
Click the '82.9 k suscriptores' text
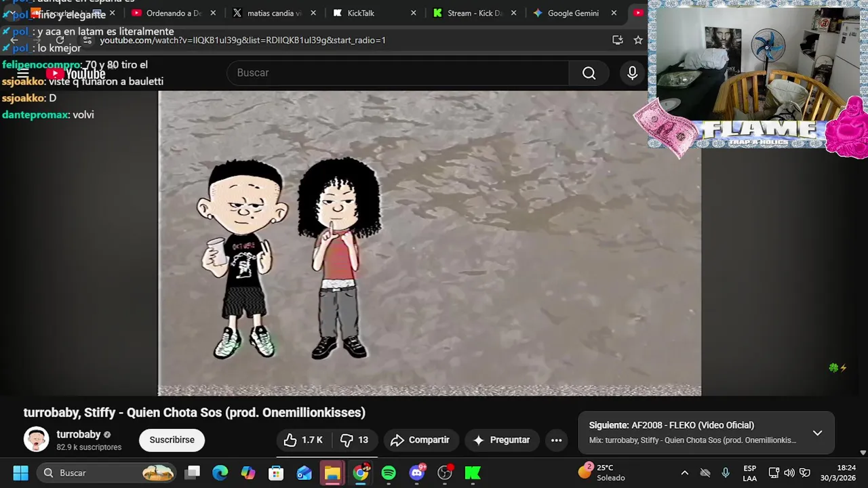coord(89,447)
